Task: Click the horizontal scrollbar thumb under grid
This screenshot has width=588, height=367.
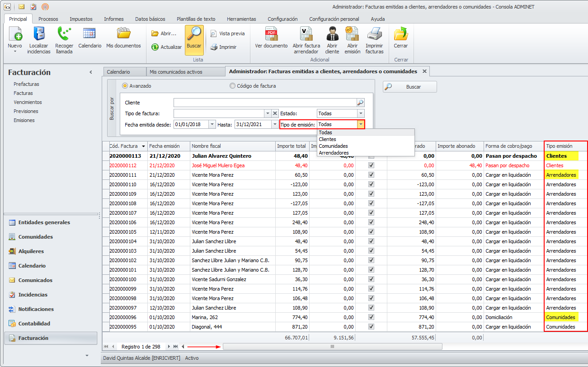Action: click(332, 347)
